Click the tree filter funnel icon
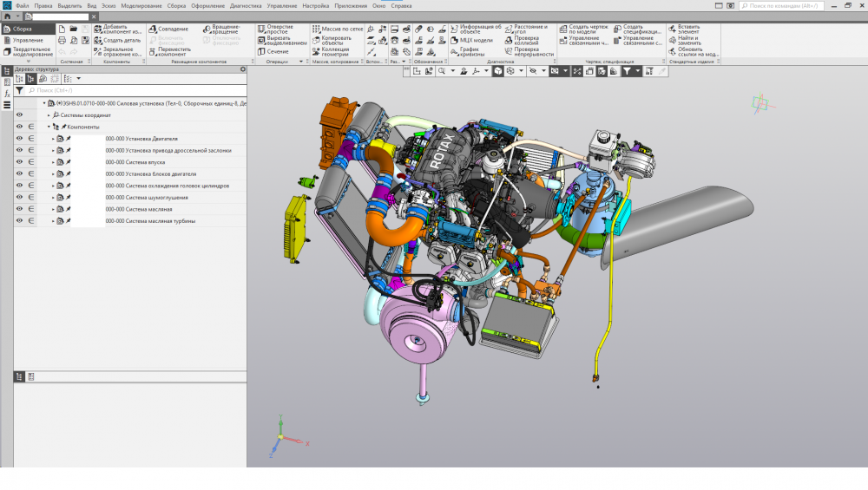This screenshot has height=490, width=868. coord(20,90)
